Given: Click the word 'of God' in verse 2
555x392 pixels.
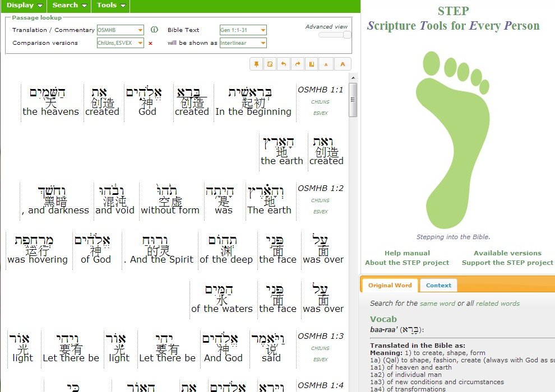Looking at the screenshot, I should pos(95,259).
